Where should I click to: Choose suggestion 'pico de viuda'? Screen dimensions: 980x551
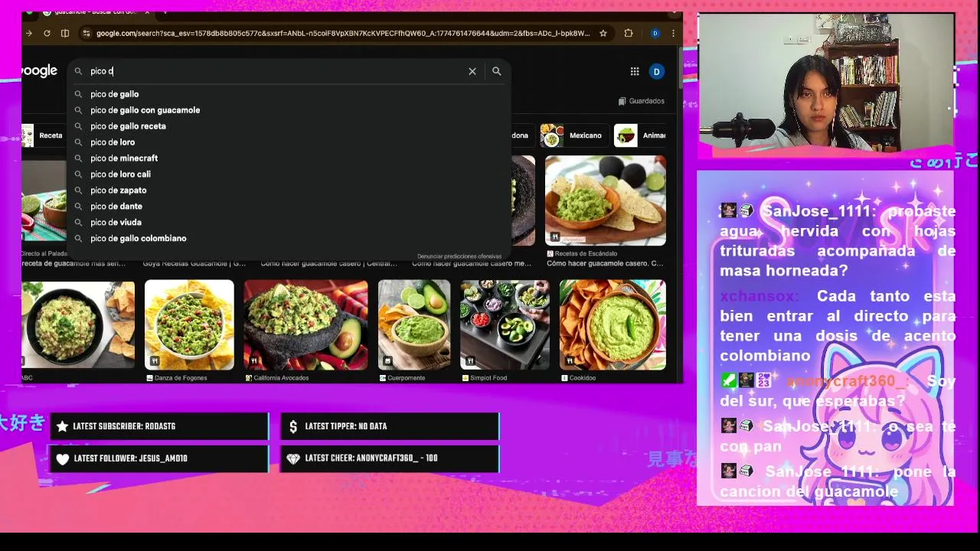[289, 223]
